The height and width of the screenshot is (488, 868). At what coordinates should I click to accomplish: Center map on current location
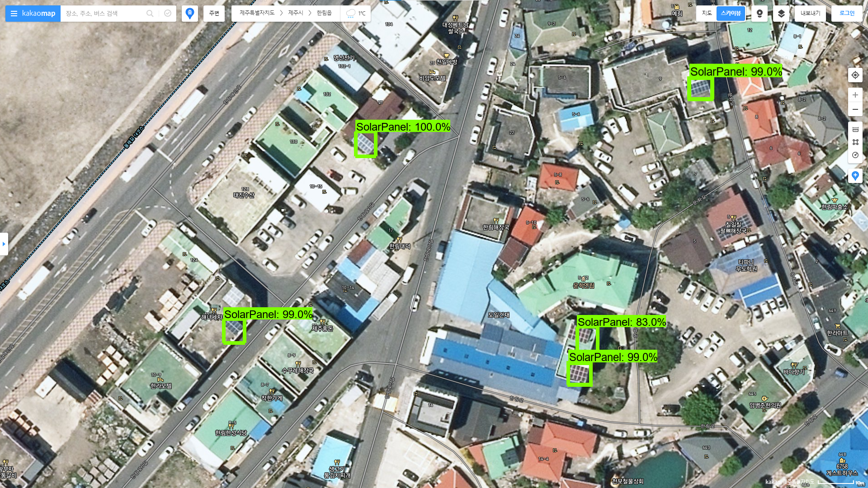(x=855, y=75)
